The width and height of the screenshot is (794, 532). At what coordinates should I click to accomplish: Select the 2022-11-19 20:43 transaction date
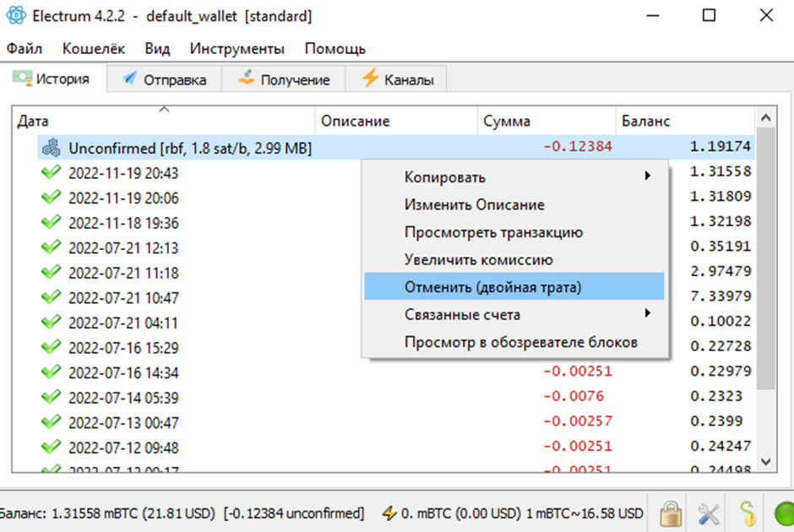(x=123, y=173)
